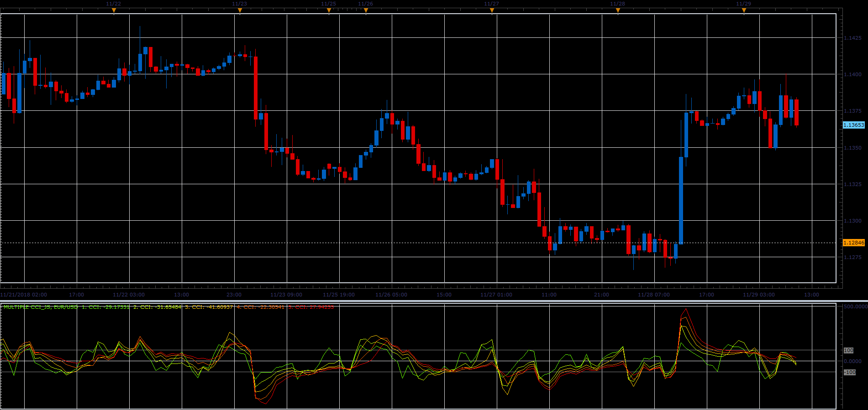Click the 1.1425 price axis label
The width and height of the screenshot is (868, 410).
click(852, 38)
